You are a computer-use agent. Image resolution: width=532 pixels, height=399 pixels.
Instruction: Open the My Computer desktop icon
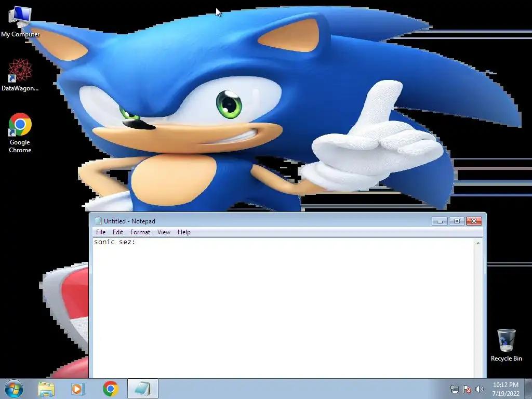pos(20,21)
